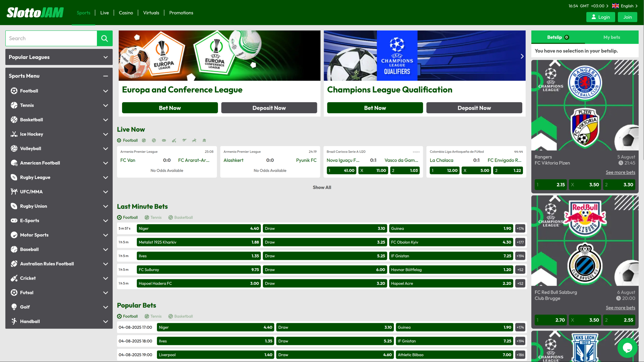Select the Ice Hockey sidebar icon

tap(14, 134)
